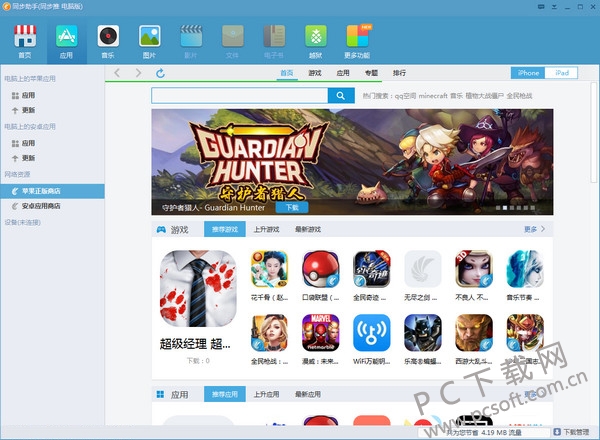Click the blue search magnifier button
Screen dimensions: 600x440
coord(341,96)
